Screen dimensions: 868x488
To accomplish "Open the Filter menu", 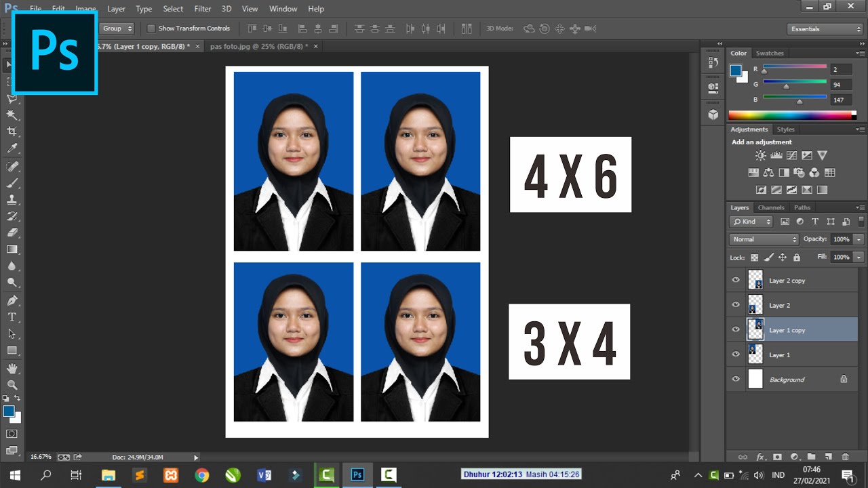I will click(202, 9).
